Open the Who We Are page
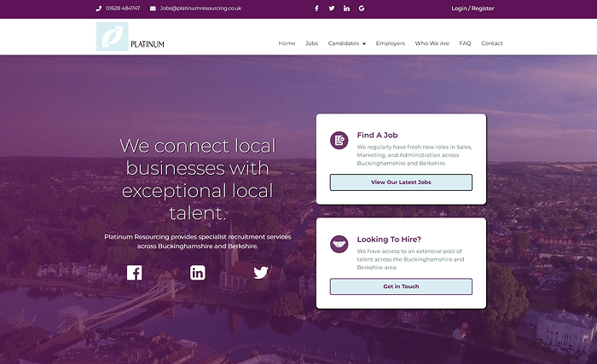The height and width of the screenshot is (364, 597). click(x=432, y=43)
